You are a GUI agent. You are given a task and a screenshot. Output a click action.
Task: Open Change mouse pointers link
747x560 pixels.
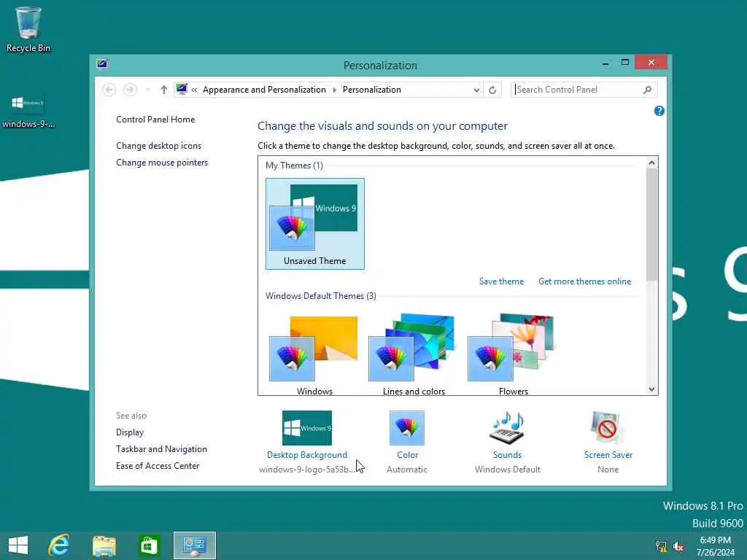click(162, 163)
